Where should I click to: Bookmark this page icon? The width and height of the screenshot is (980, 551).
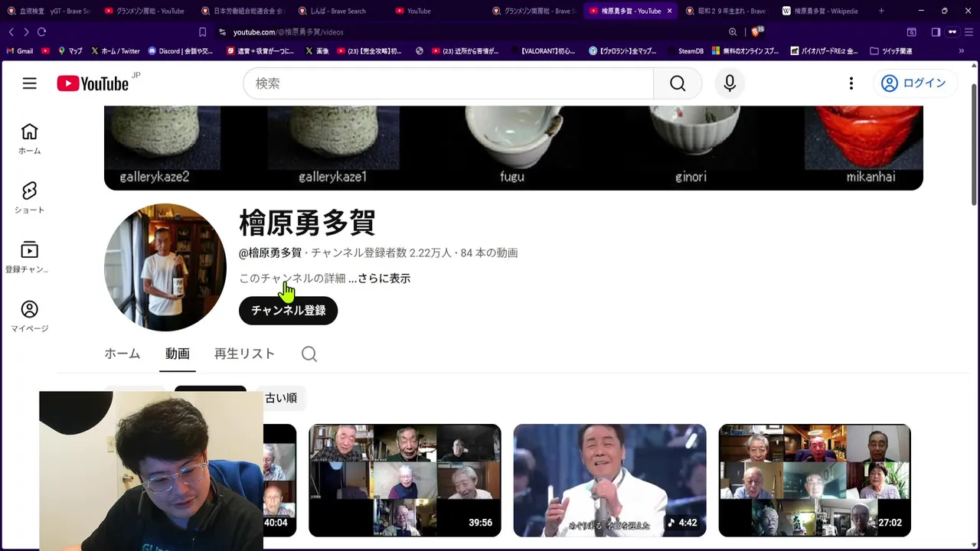click(x=202, y=32)
